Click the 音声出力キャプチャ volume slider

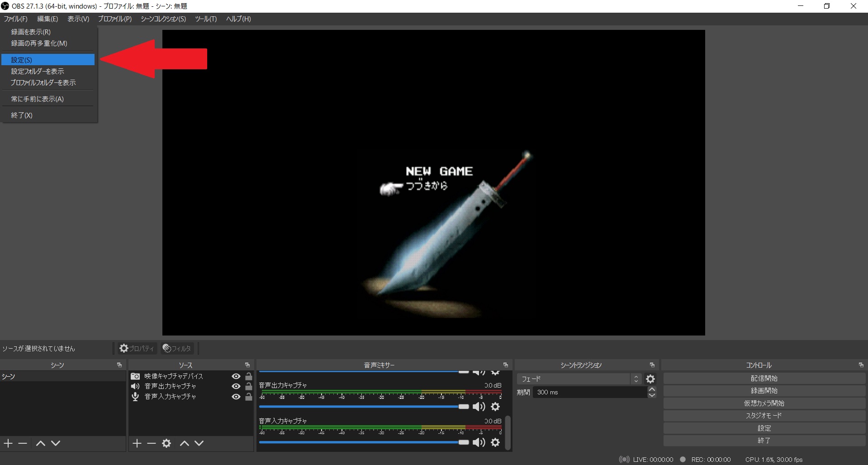point(364,407)
